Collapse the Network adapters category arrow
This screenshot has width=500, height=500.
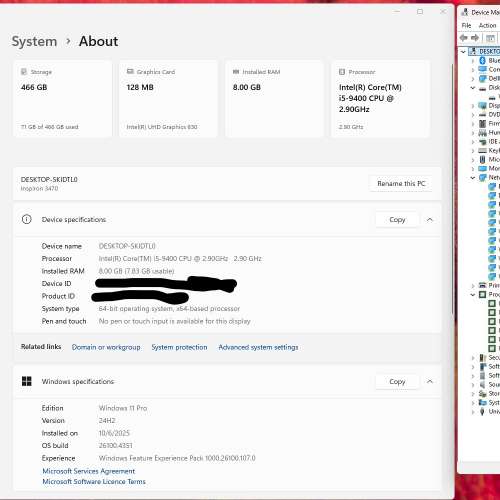click(473, 177)
